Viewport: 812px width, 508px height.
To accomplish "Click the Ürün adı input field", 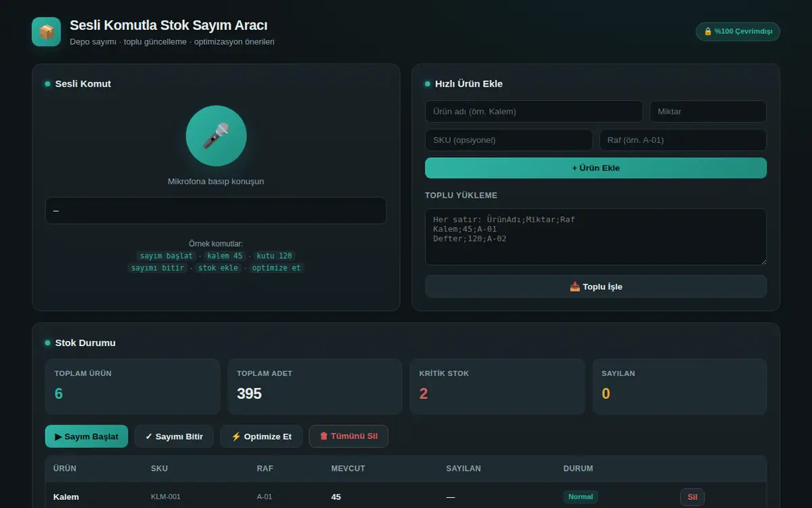I will click(x=534, y=112).
